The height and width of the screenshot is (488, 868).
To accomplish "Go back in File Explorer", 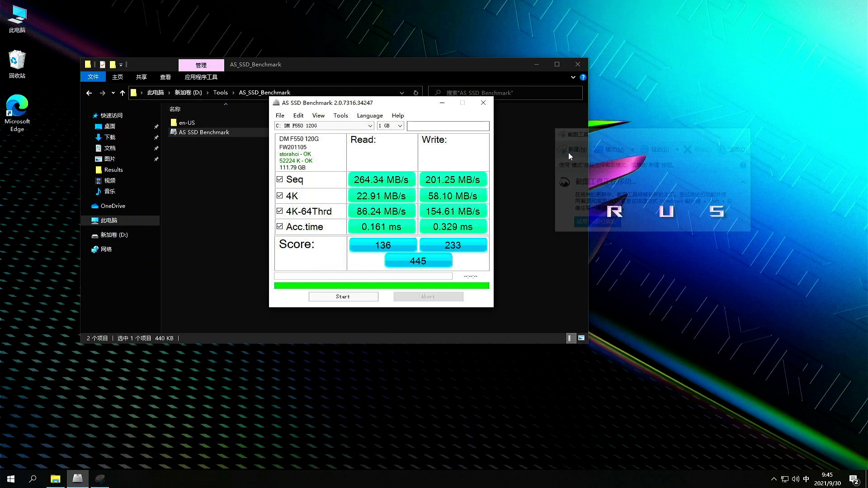I will click(89, 93).
